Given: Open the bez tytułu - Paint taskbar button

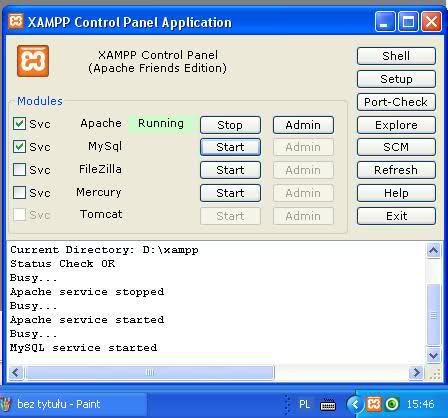Looking at the screenshot, I should click(73, 404).
